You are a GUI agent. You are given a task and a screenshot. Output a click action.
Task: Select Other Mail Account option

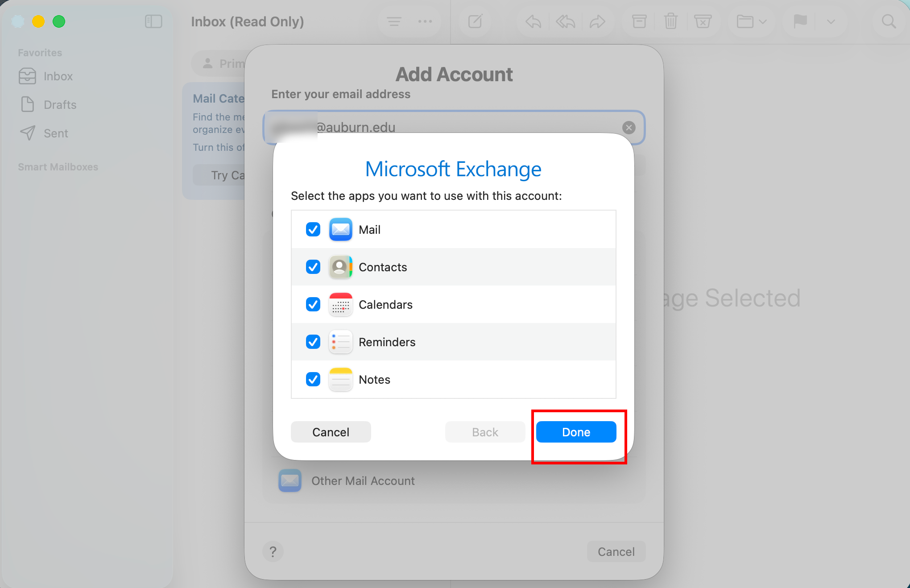(x=454, y=481)
